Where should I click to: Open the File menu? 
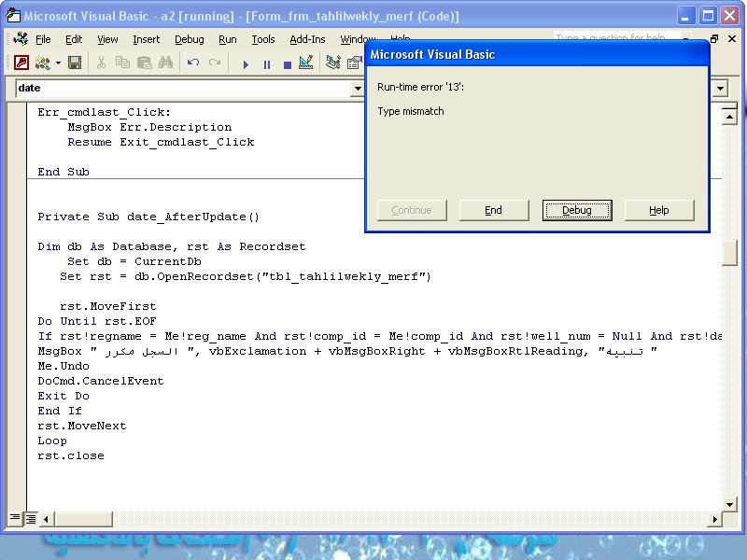click(43, 39)
